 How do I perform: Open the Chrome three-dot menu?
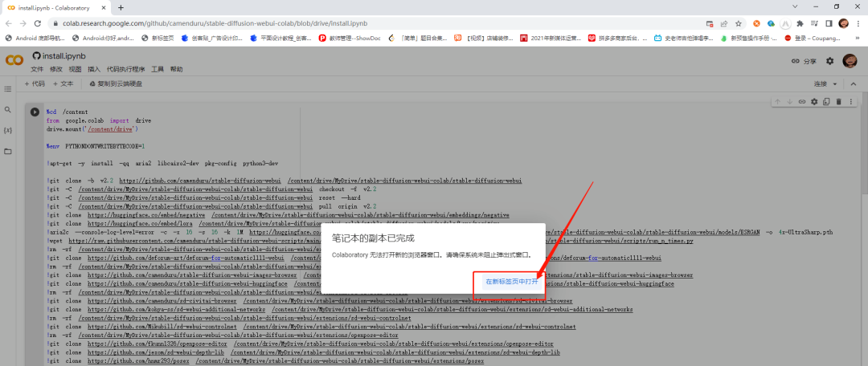(x=858, y=24)
